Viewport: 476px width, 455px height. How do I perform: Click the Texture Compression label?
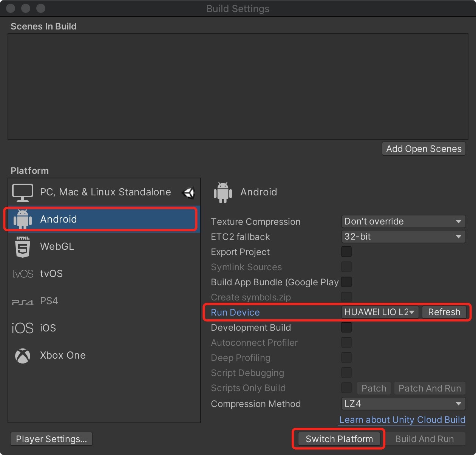[x=256, y=221]
